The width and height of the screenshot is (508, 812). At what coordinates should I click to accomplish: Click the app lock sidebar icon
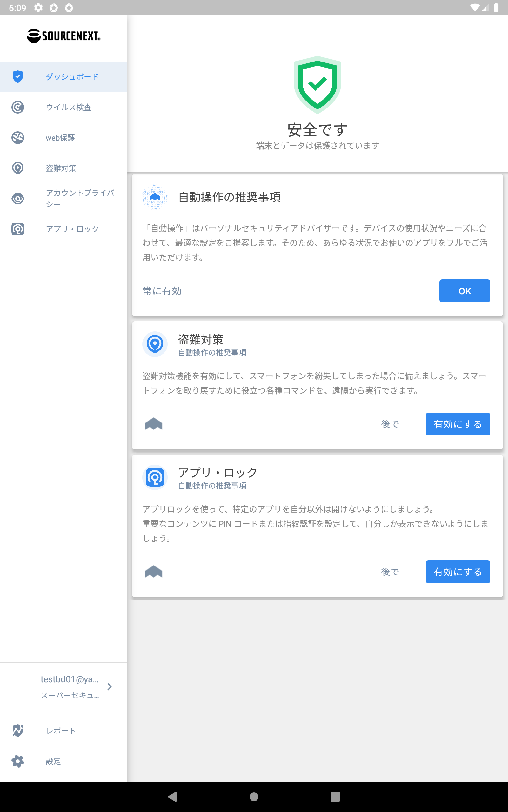18,229
